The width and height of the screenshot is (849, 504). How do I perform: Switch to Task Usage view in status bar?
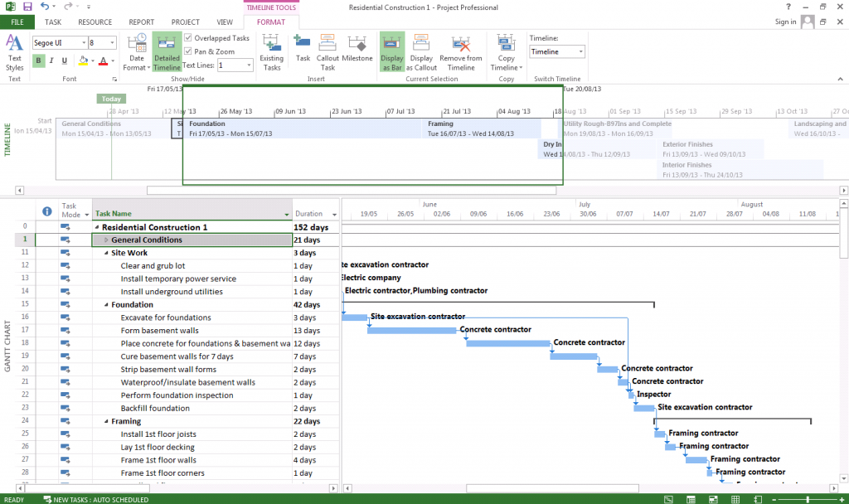tap(691, 500)
